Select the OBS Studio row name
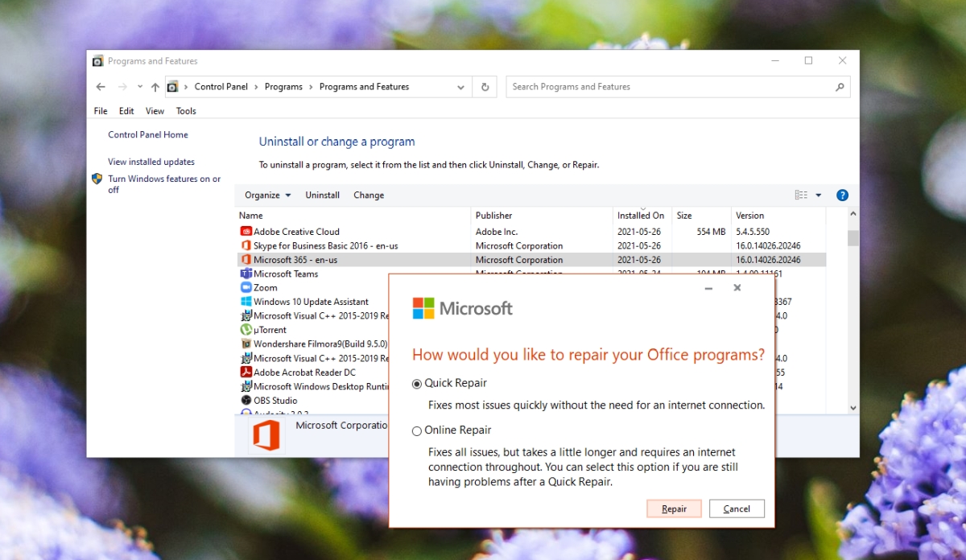 tap(275, 401)
